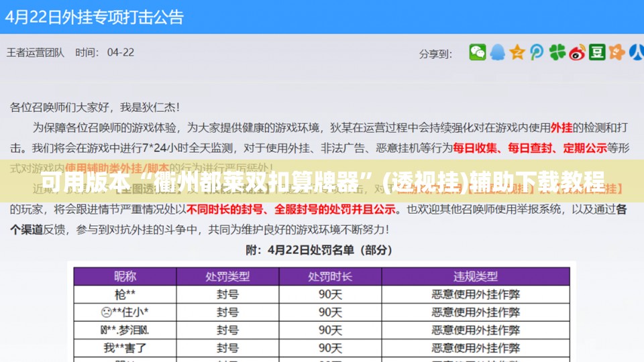
Task: Click 封号 in the 枪** row
Action: [227, 294]
